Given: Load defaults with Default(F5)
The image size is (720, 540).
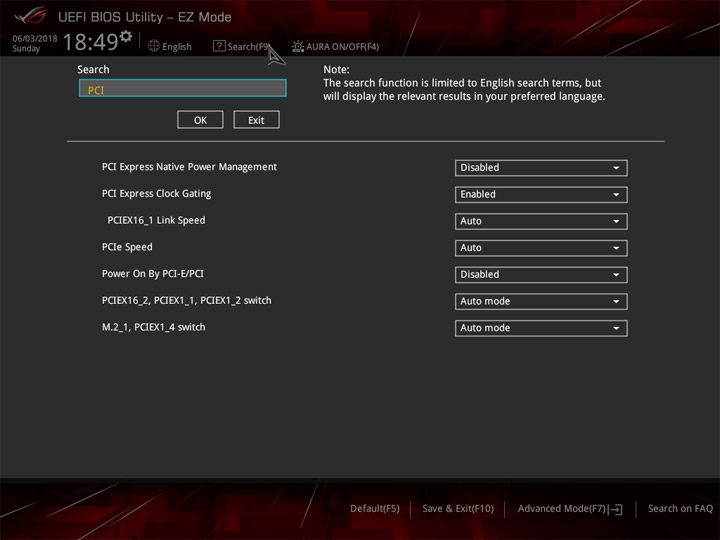Looking at the screenshot, I should pyautogui.click(x=375, y=509).
